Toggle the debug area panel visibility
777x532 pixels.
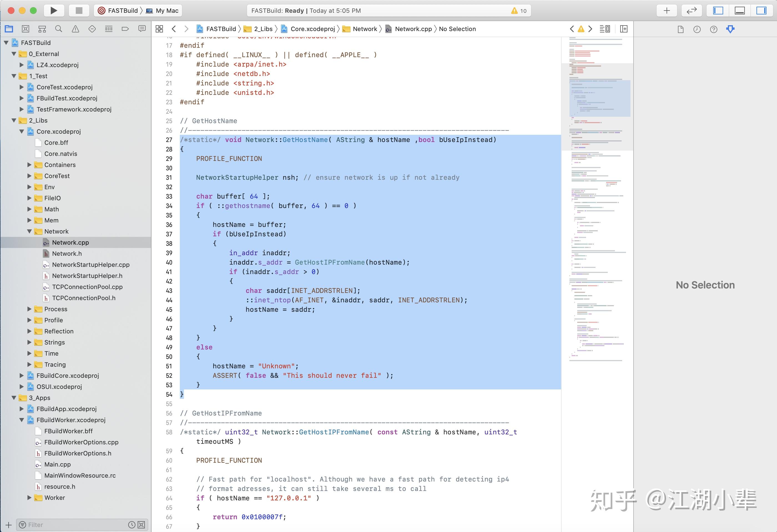(x=740, y=10)
